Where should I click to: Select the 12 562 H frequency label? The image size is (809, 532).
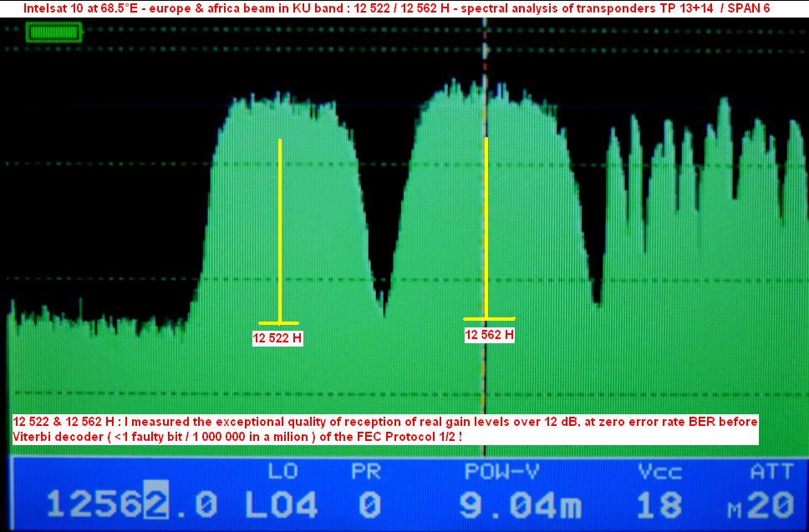pyautogui.click(x=489, y=335)
